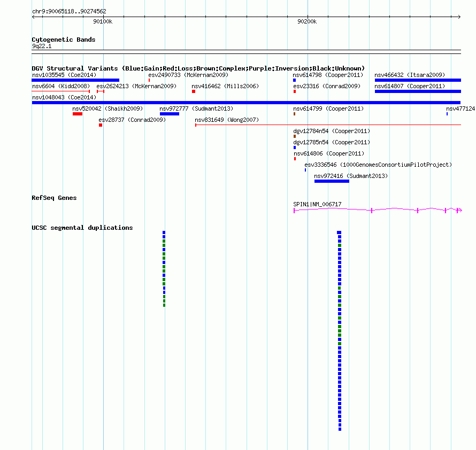Click the 9q22.1 cytogenetic band label
Image resolution: width=476 pixels, height=450 pixels.
coord(42,46)
